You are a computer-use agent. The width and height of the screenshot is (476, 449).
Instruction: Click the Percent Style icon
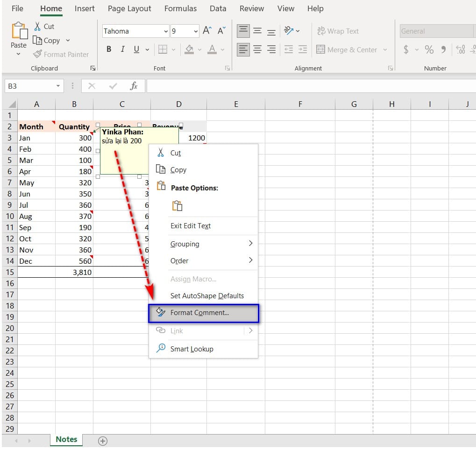(x=429, y=49)
